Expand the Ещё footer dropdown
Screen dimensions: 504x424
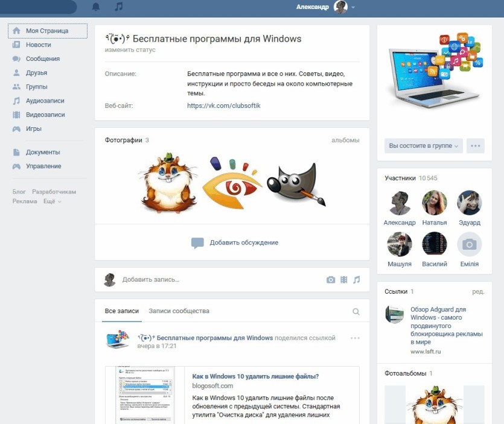tap(52, 201)
